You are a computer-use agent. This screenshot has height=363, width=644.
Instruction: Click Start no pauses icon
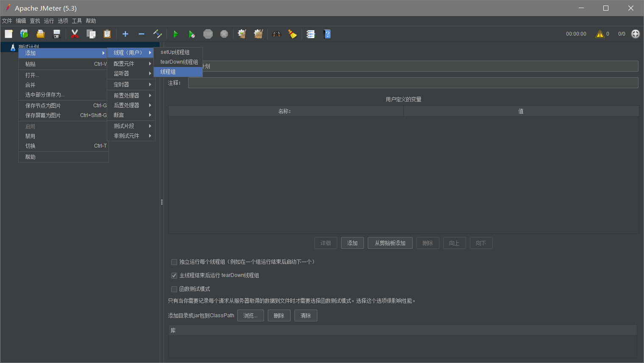[192, 34]
